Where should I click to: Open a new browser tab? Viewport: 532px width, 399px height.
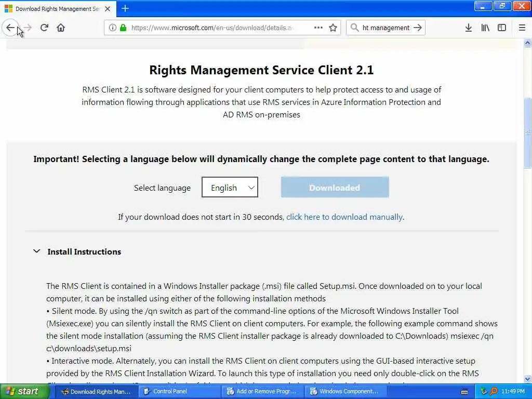point(125,8)
